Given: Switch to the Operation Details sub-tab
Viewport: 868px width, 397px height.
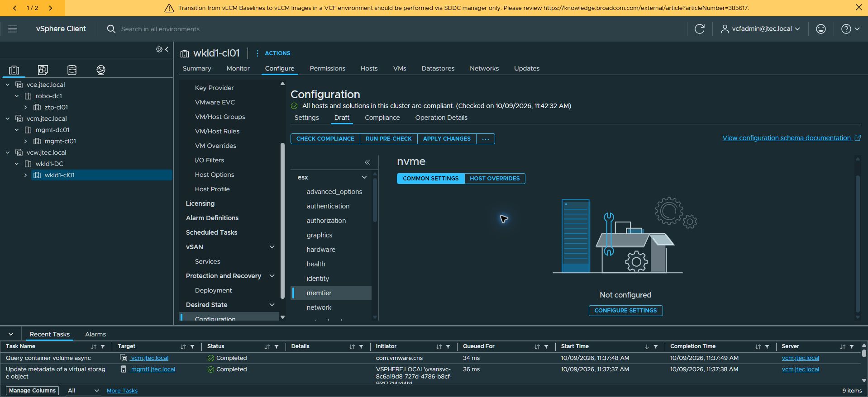Looking at the screenshot, I should click(441, 118).
